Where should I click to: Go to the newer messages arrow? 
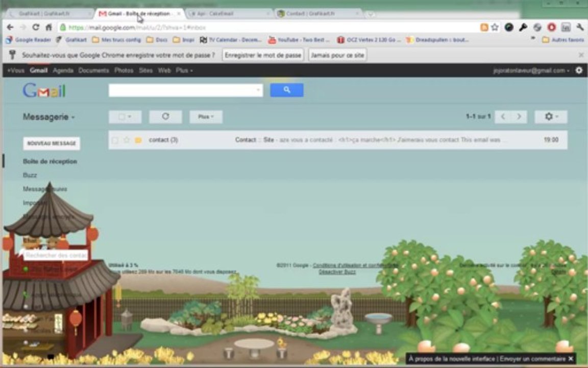[x=503, y=117]
